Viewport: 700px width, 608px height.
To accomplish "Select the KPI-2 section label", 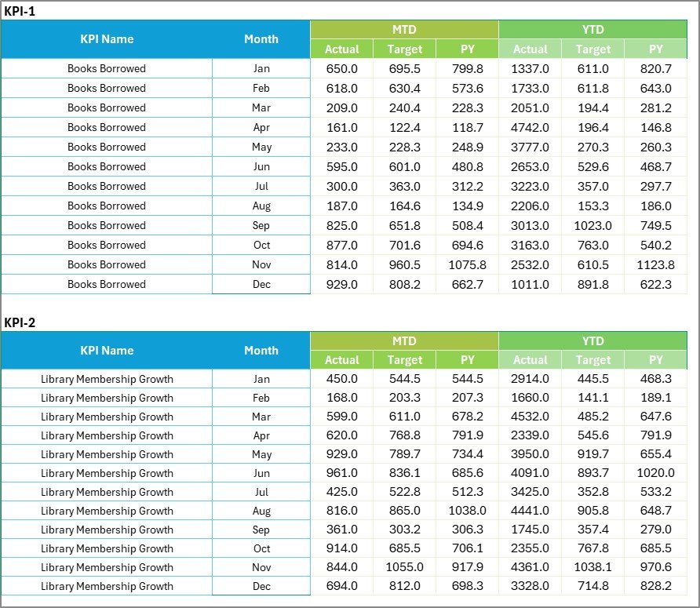I will coord(20,322).
